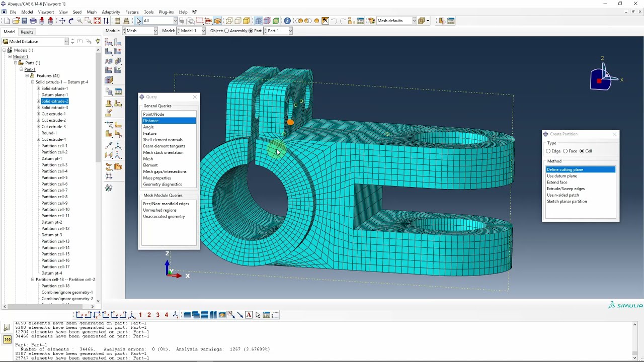
Task: Choose Cell partition type
Action: 582,151
